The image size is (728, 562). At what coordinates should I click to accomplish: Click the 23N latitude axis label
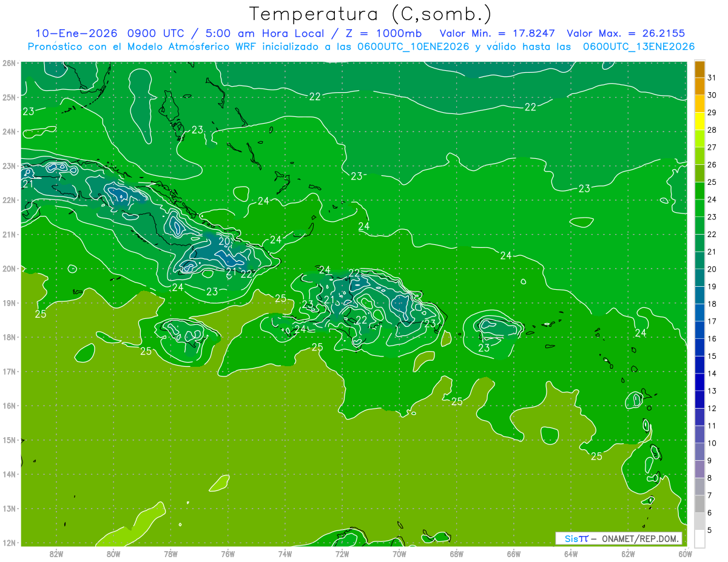pyautogui.click(x=9, y=166)
